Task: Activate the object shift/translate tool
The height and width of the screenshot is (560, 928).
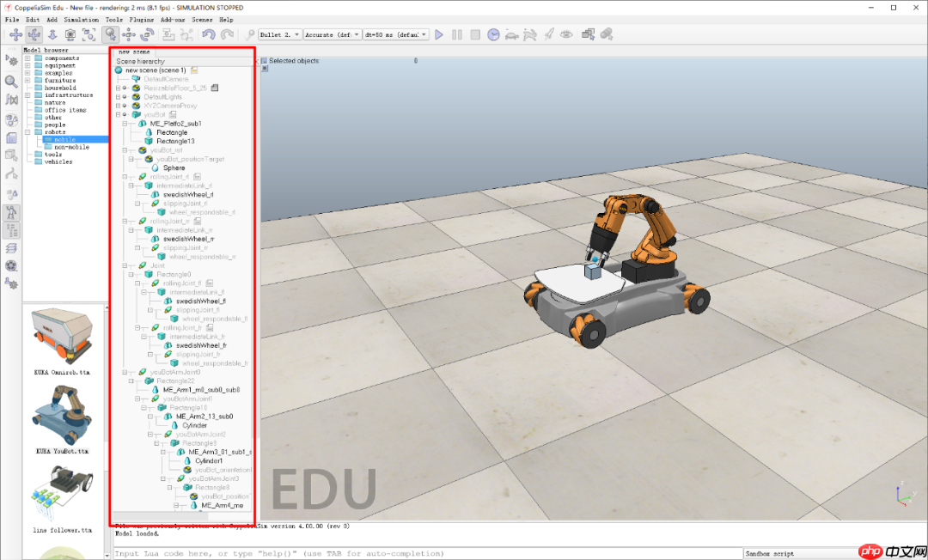Action: click(129, 34)
